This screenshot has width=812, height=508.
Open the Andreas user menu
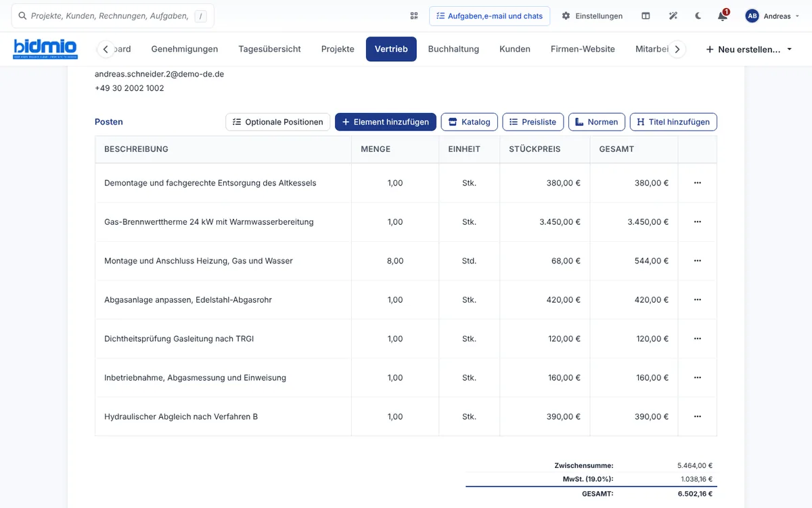pos(773,16)
